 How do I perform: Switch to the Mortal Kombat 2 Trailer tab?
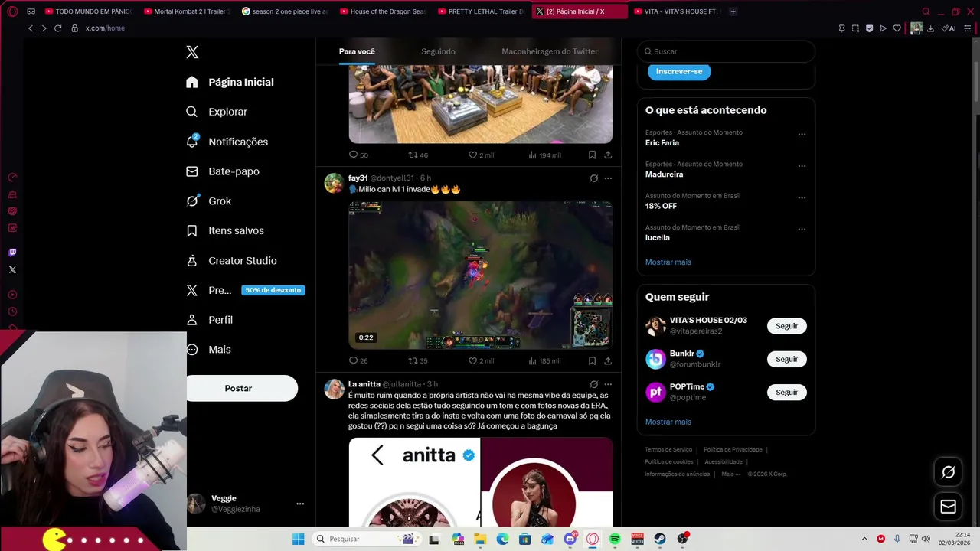(187, 11)
